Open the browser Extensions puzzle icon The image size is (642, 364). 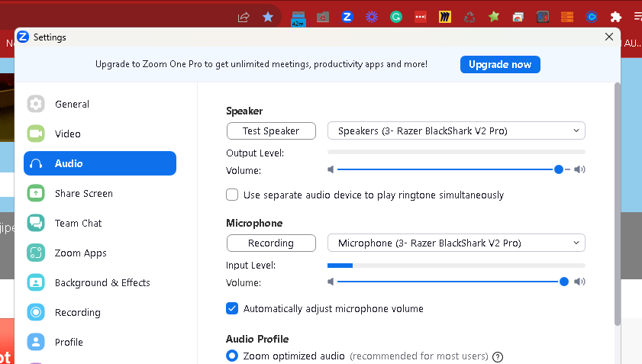tap(616, 17)
